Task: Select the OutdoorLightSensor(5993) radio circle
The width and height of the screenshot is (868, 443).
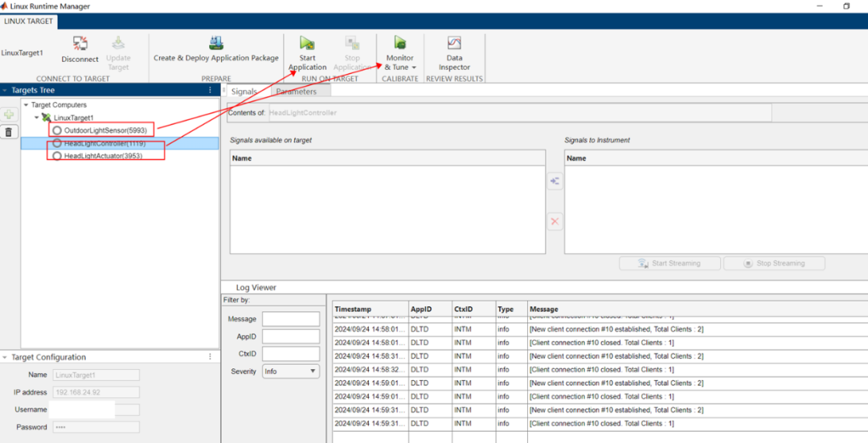Action: 57,130
